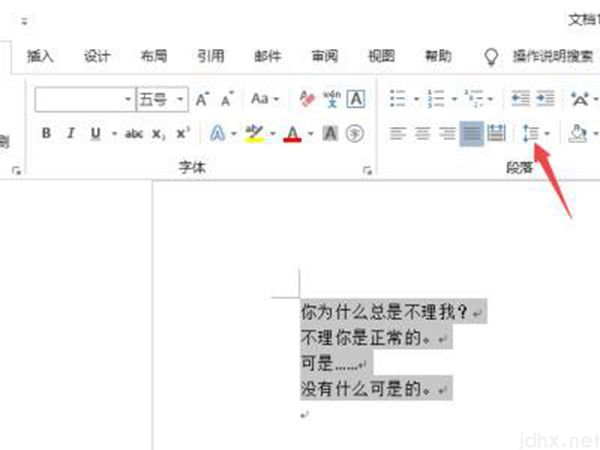This screenshot has width=600, height=450.
Task: Open the 帮助 tab
Action: tap(439, 56)
